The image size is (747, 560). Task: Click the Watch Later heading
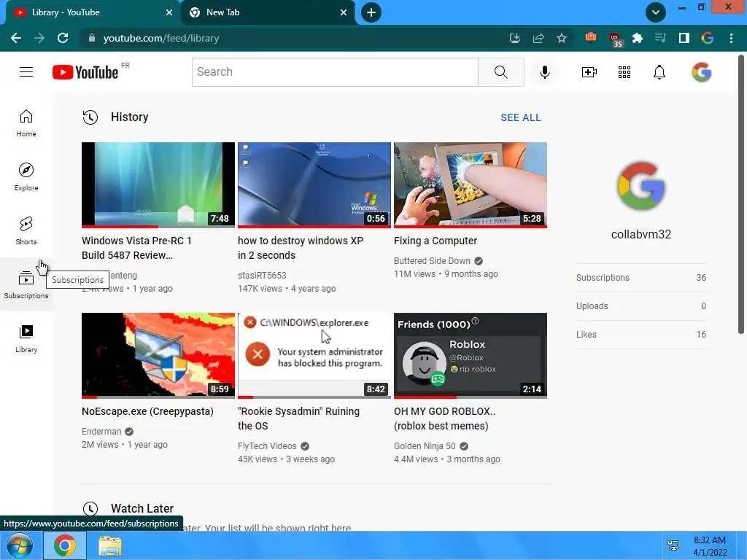(142, 508)
